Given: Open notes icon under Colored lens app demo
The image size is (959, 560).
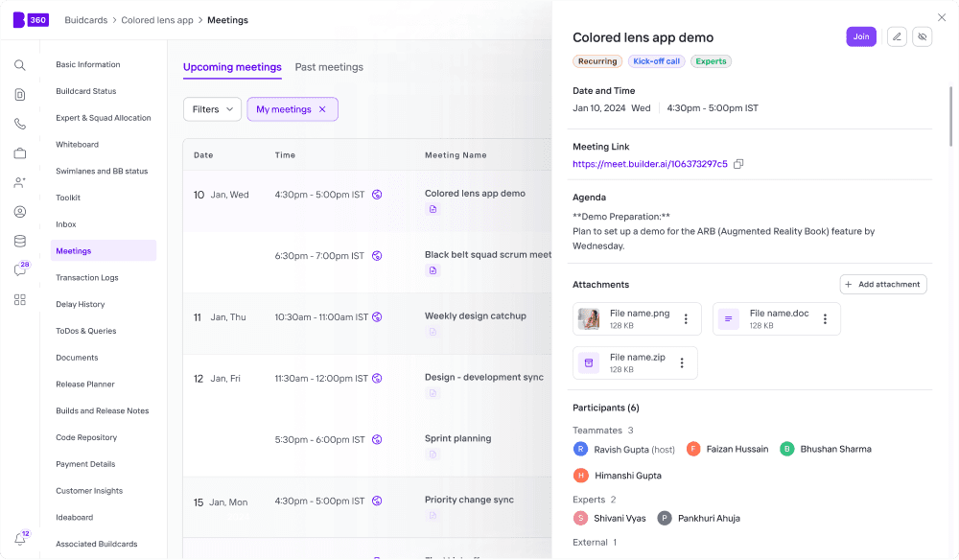Looking at the screenshot, I should [433, 209].
